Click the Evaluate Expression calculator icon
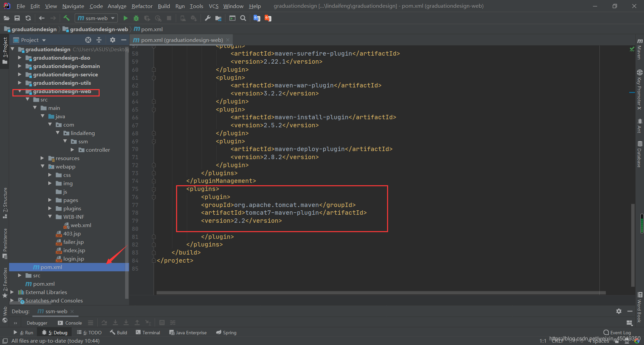The width and height of the screenshot is (644, 345). tap(162, 323)
